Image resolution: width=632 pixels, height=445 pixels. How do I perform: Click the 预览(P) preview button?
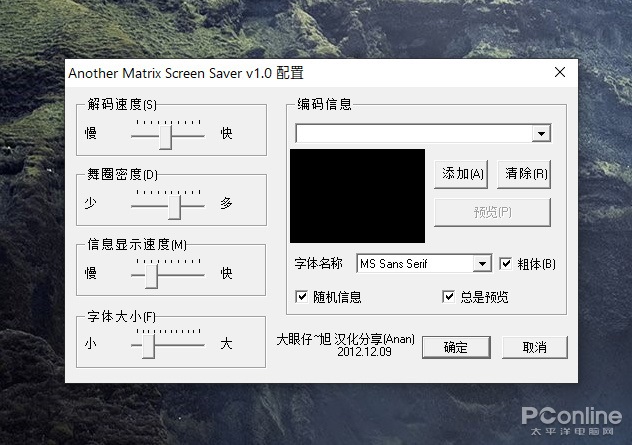[492, 212]
